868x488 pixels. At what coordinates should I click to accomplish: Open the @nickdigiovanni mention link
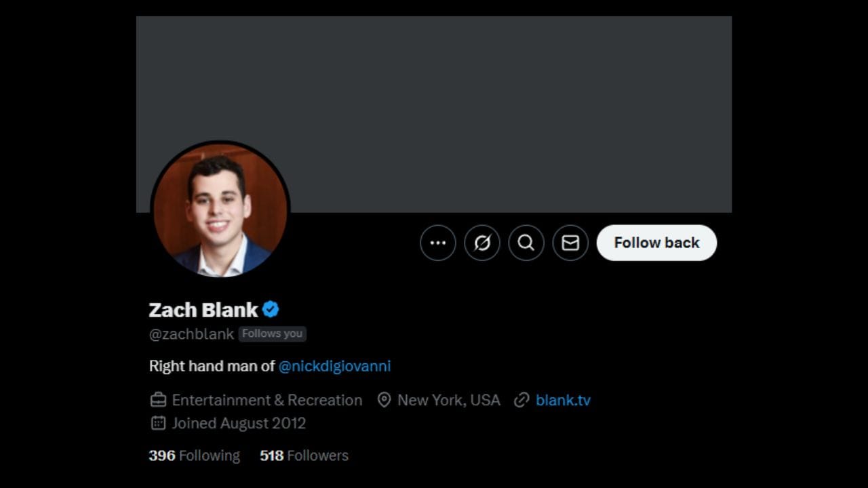coord(334,366)
